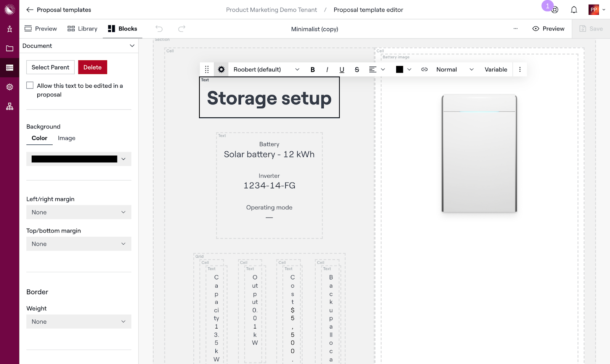This screenshot has width=610, height=364.
Task: Open the Roobert font family dropdown
Action: tap(266, 69)
